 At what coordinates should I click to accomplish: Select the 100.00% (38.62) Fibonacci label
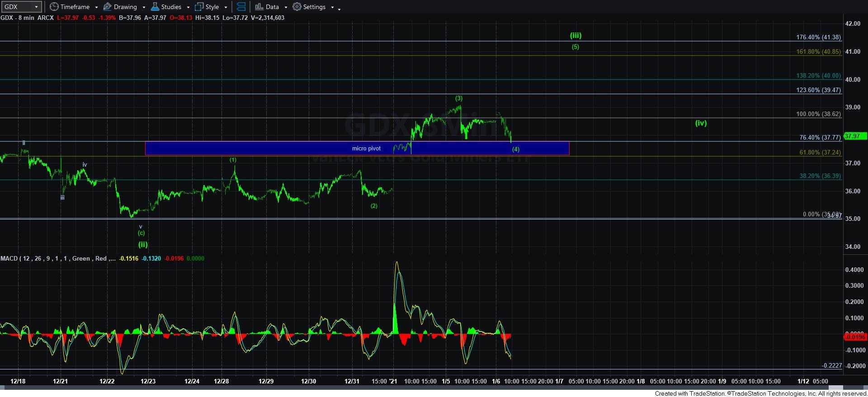pyautogui.click(x=818, y=114)
